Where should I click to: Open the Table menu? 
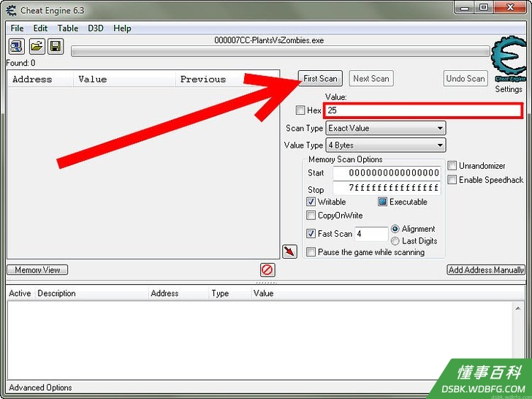[x=68, y=28]
